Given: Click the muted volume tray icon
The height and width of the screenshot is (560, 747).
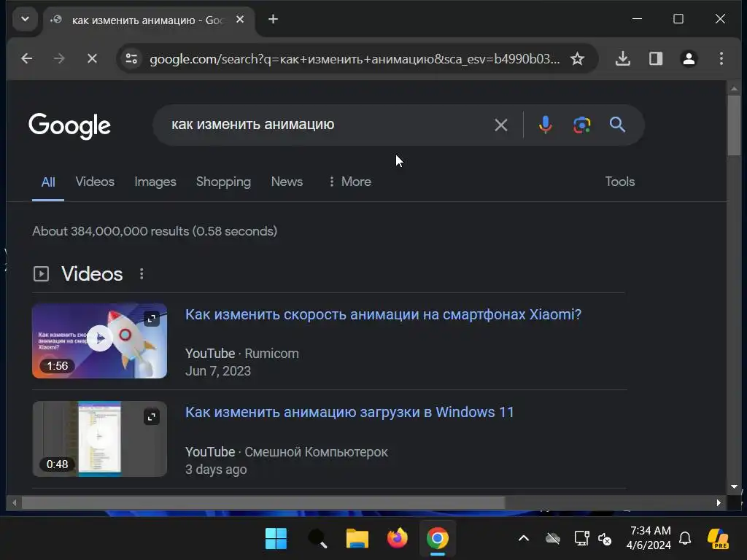Looking at the screenshot, I should [x=605, y=539].
